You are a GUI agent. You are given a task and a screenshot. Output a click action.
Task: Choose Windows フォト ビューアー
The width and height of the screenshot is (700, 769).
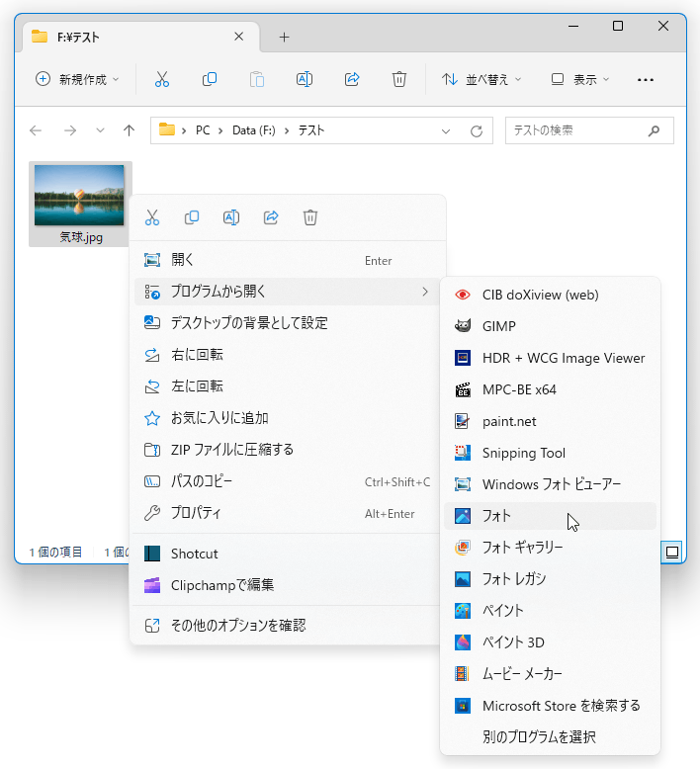coord(550,484)
